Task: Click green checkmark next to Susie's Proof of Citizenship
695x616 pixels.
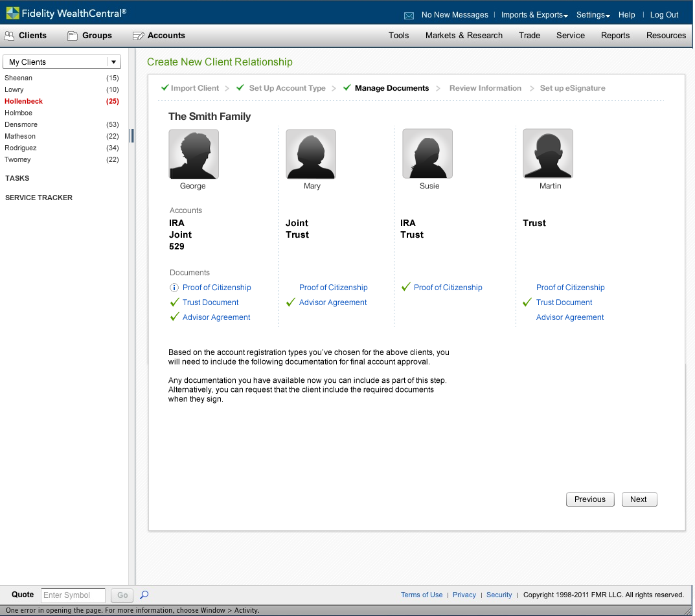Action: [x=406, y=287]
